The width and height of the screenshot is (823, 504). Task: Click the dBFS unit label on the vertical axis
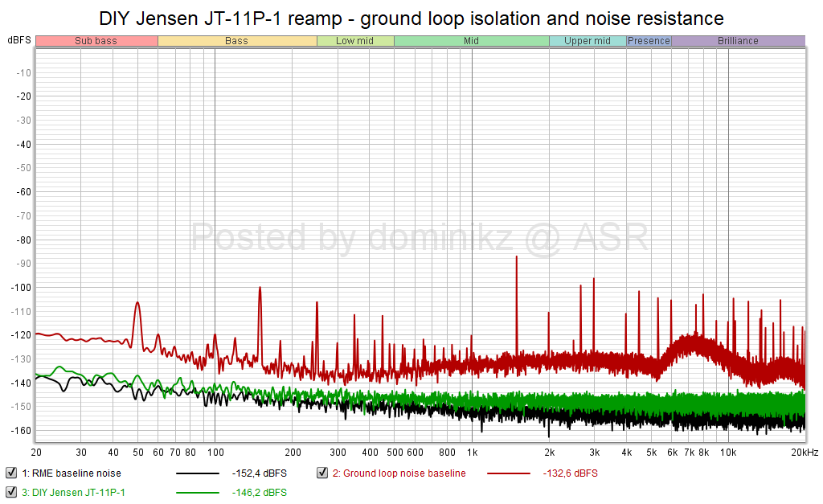coord(19,40)
